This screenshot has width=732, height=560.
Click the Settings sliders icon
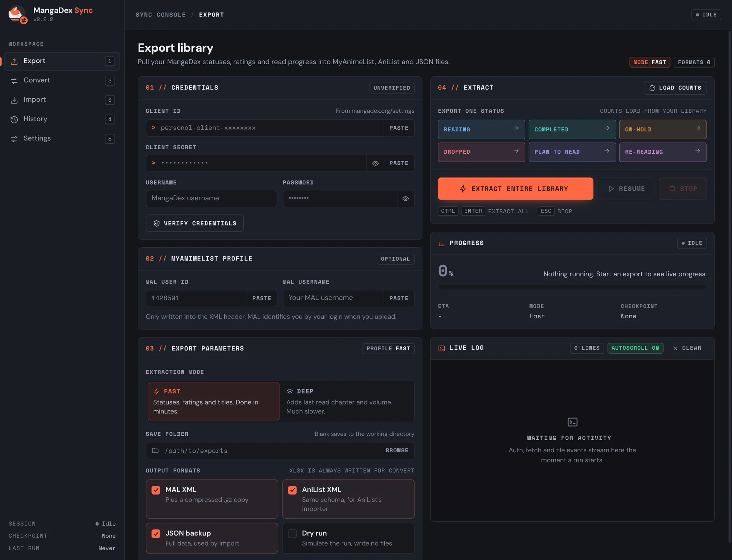[x=14, y=139]
